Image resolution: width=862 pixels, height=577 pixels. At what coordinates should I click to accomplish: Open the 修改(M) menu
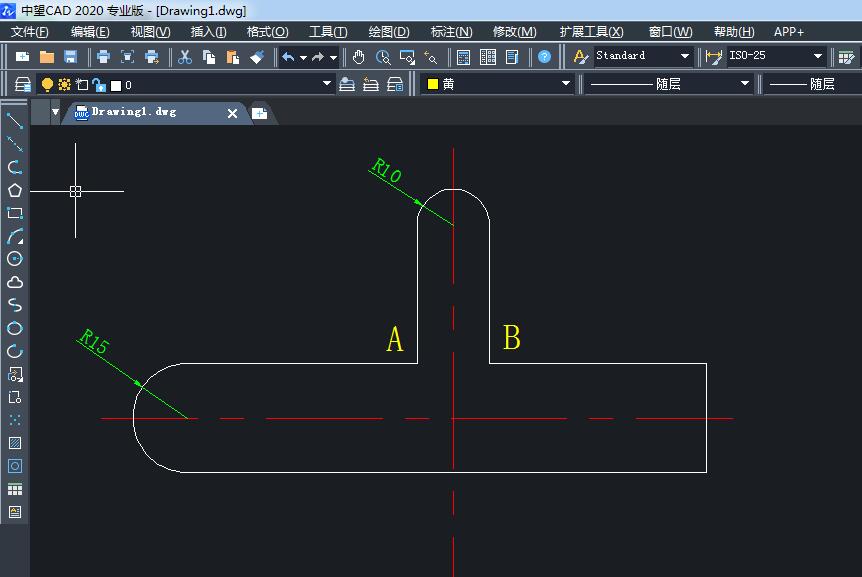click(x=515, y=31)
